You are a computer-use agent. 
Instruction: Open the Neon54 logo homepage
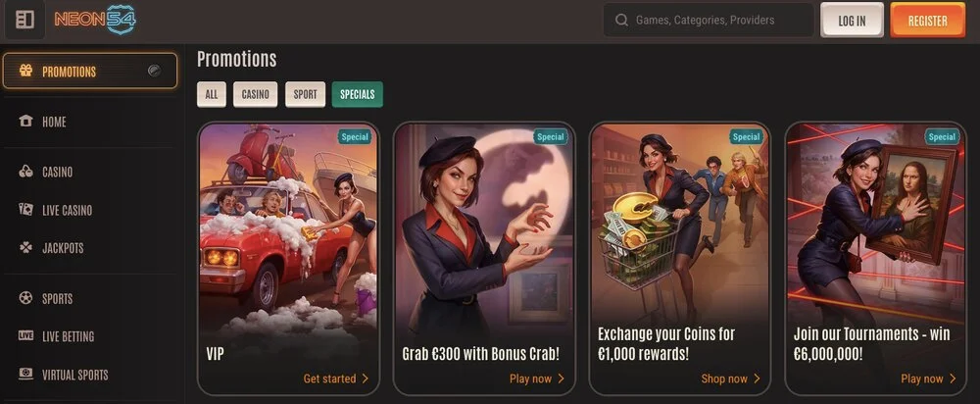click(95, 20)
